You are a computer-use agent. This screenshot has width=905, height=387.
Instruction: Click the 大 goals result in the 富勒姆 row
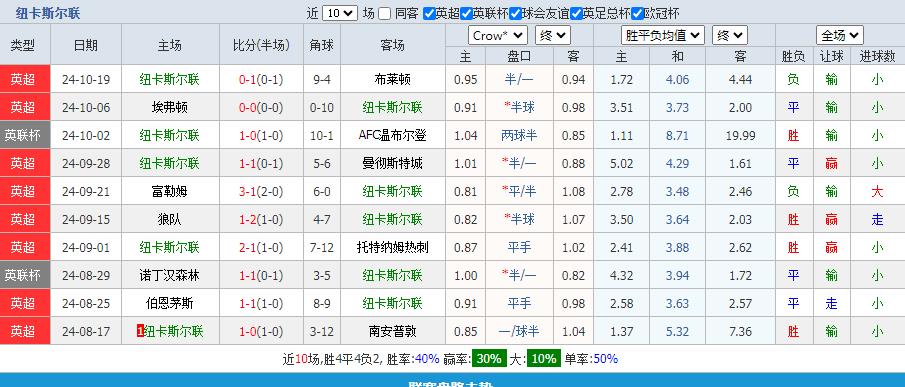(x=877, y=191)
